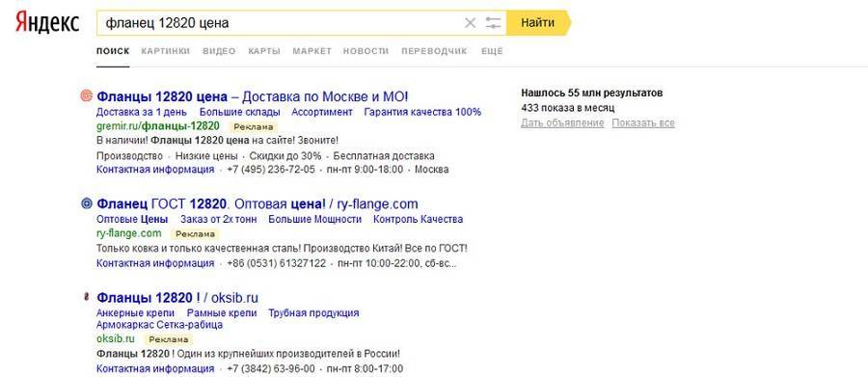Screen dimensions: 868x377
Task: Click 'пн-пт 9:00-18:00' working hours text
Action: tap(365, 170)
